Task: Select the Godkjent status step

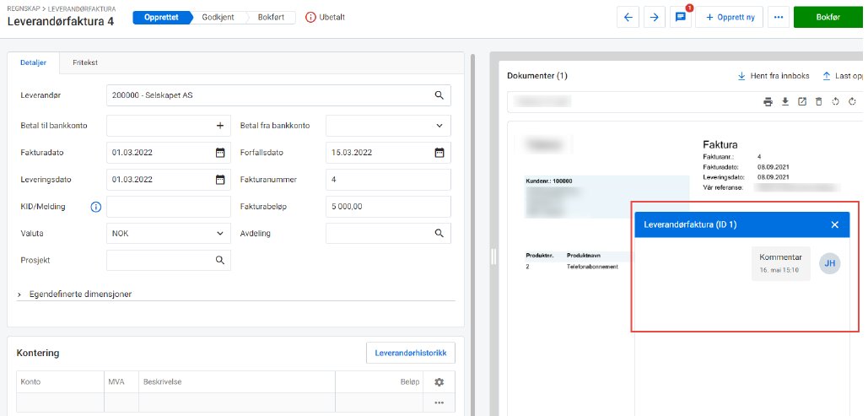Action: click(218, 17)
